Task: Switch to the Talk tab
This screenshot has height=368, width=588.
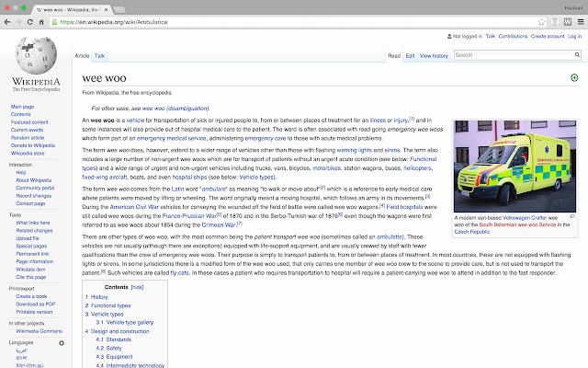Action: (99, 56)
